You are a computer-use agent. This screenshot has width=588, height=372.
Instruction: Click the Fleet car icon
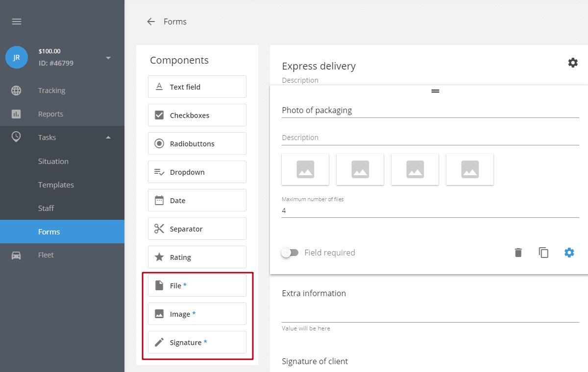tap(17, 255)
